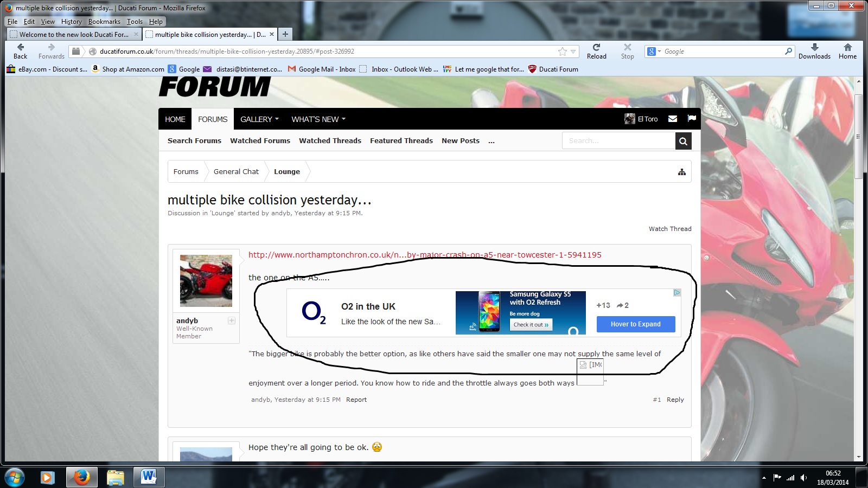Open the forum sitemap tree icon
The width and height of the screenshot is (868, 488).
tap(682, 172)
